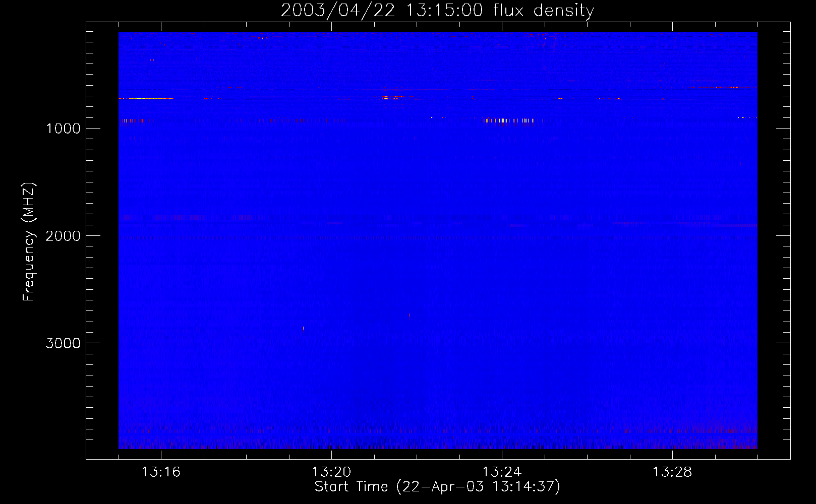
Task: Select the 2000 frequency tick label
Action: click(63, 236)
